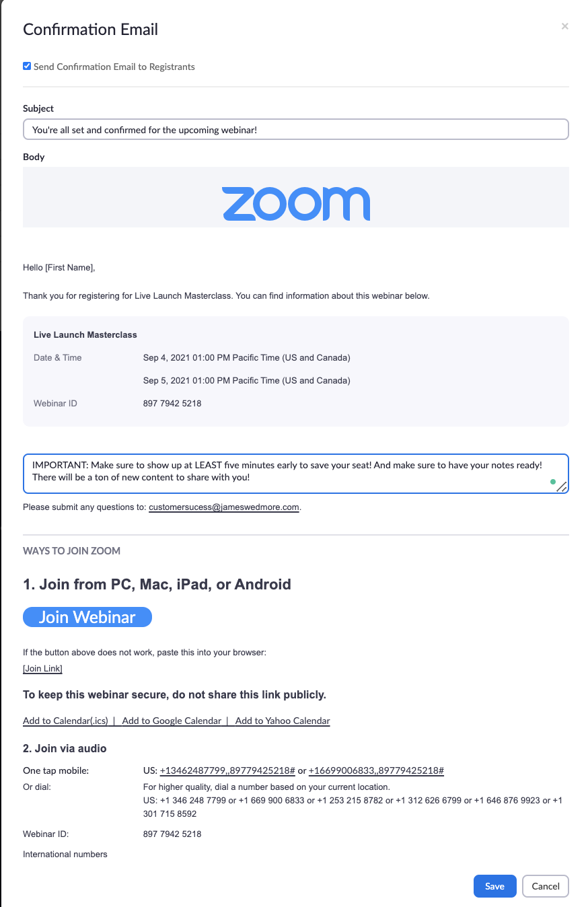The height and width of the screenshot is (907, 588).
Task: Click Add to Yahoo Calendar link
Action: 283,721
